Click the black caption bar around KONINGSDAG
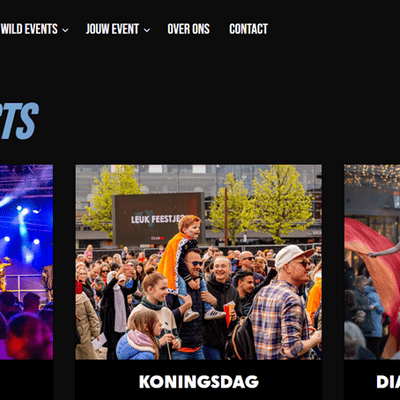Viewport: 400px width, 400px height. click(x=199, y=380)
